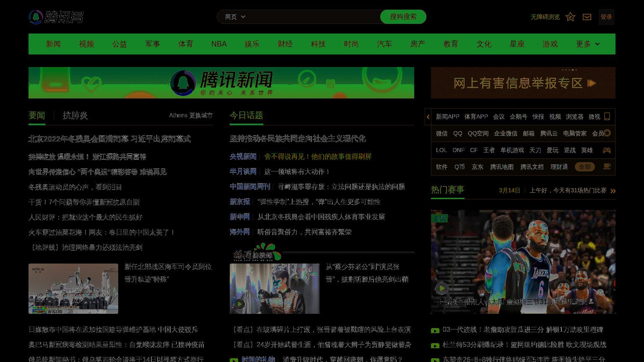
Task: Open QQ空间 link
Action: pyautogui.click(x=478, y=133)
